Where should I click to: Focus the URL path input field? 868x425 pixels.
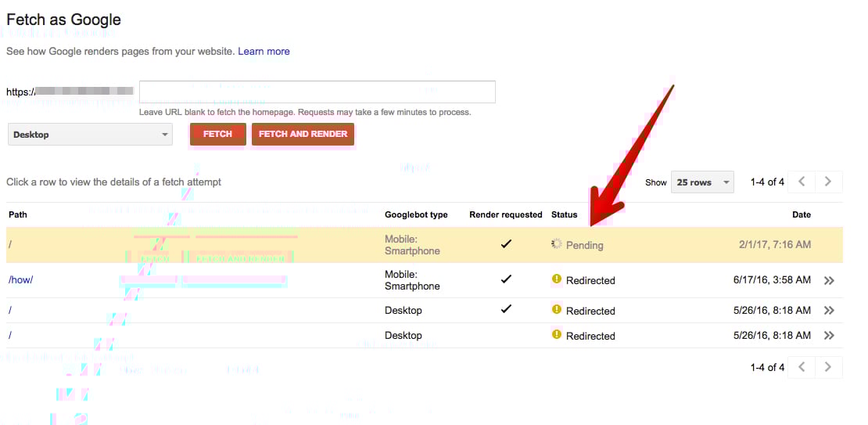pyautogui.click(x=317, y=92)
